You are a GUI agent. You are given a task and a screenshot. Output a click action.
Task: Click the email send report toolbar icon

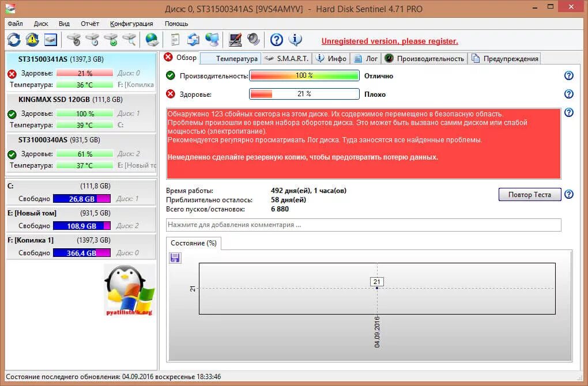(x=194, y=40)
